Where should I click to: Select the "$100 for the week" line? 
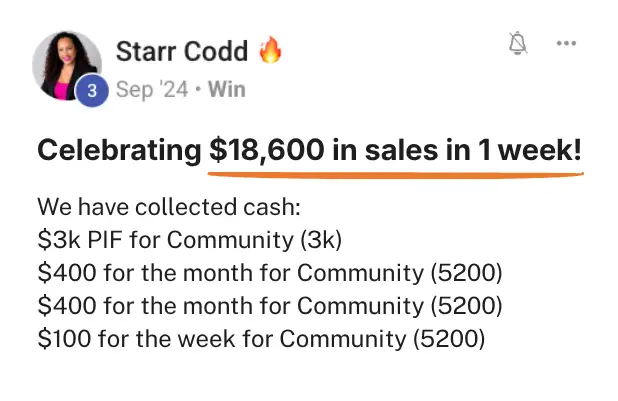coord(261,338)
